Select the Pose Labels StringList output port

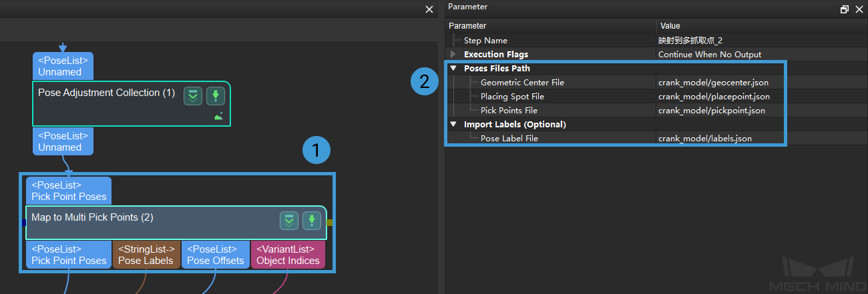146,255
